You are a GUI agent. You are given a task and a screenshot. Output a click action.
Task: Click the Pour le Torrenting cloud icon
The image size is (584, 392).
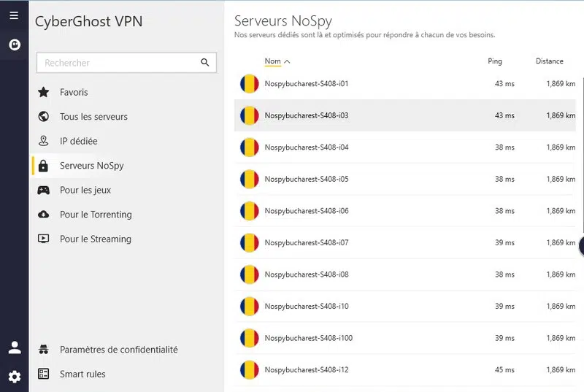pos(44,215)
